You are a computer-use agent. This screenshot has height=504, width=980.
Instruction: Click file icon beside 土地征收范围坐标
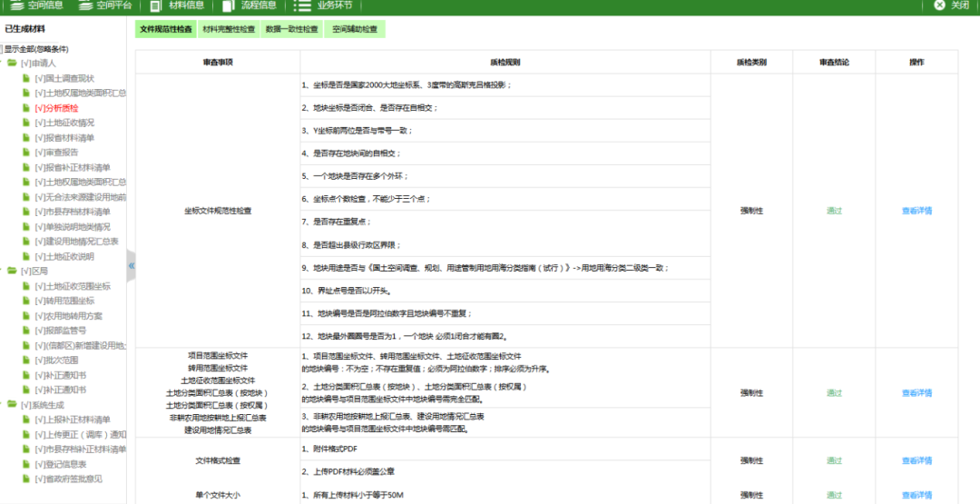pos(26,286)
